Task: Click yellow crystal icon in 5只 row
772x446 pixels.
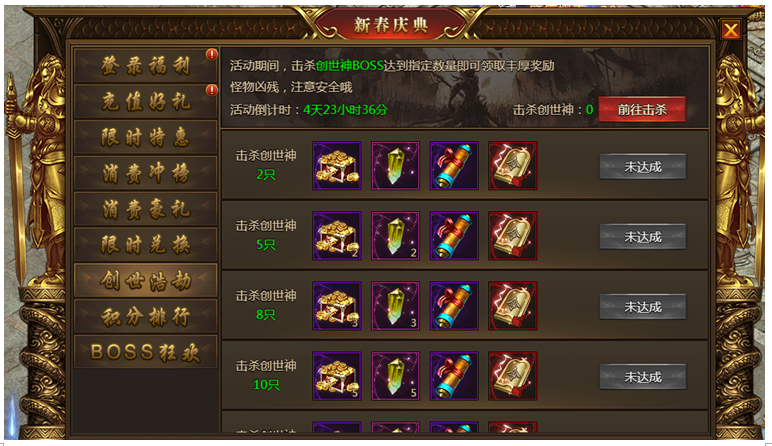Action: [395, 236]
